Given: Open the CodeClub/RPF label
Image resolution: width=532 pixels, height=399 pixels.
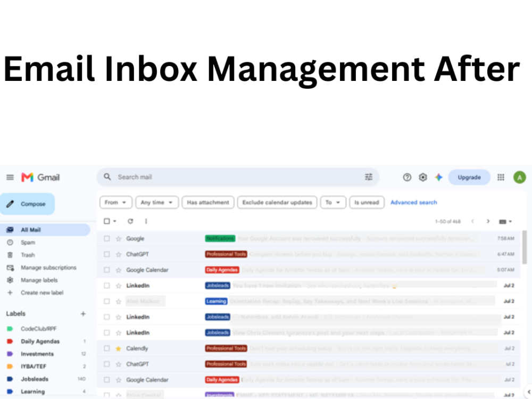Looking at the screenshot, I should tap(39, 329).
